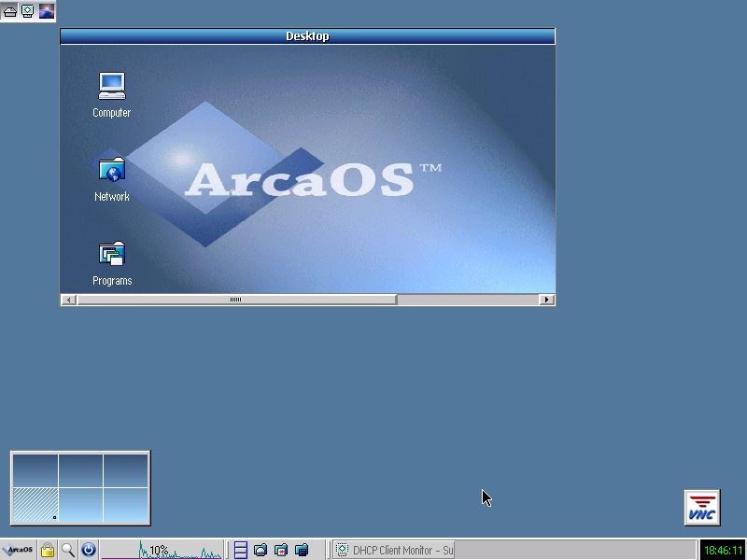Click the yellow padlock lockup icon

click(x=48, y=550)
